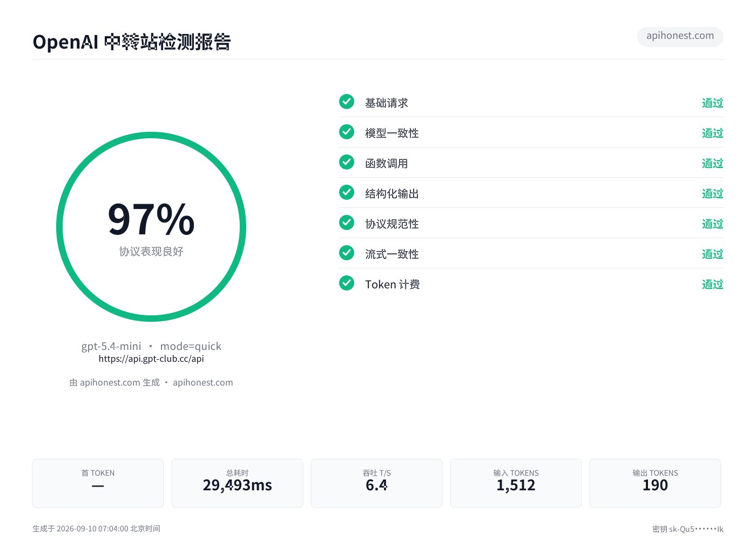Open the 通过 link for 基础请求

712,103
